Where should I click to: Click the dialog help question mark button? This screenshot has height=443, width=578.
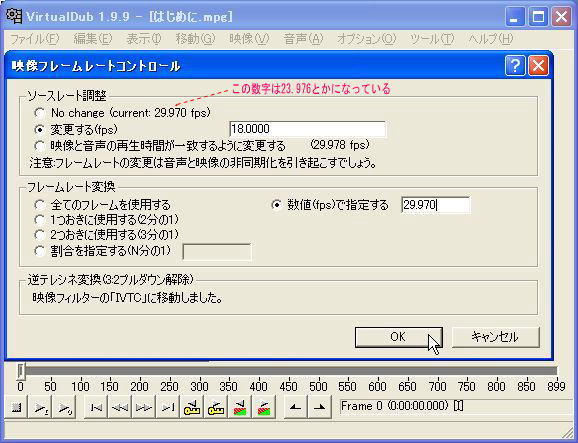[x=515, y=66]
